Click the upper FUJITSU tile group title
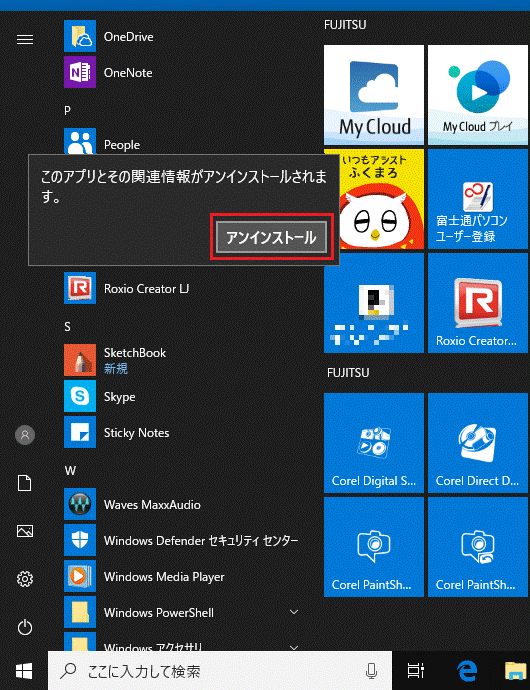This screenshot has width=530, height=690. click(345, 25)
